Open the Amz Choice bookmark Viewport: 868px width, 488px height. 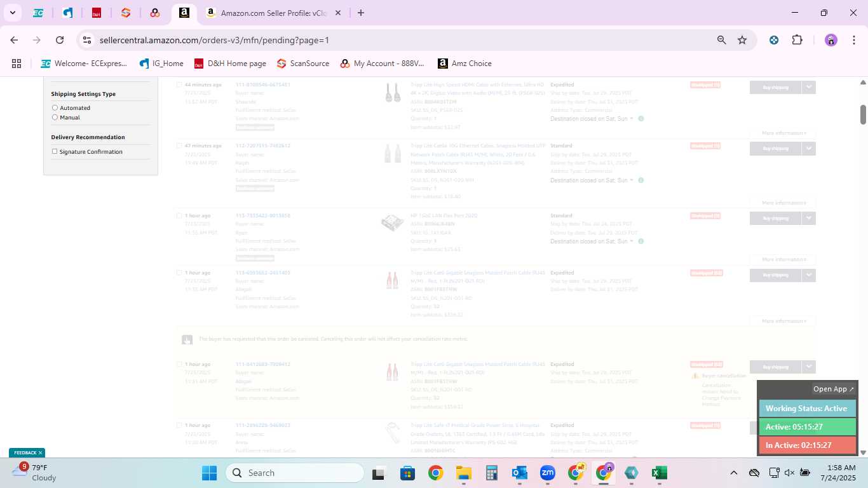(x=465, y=64)
